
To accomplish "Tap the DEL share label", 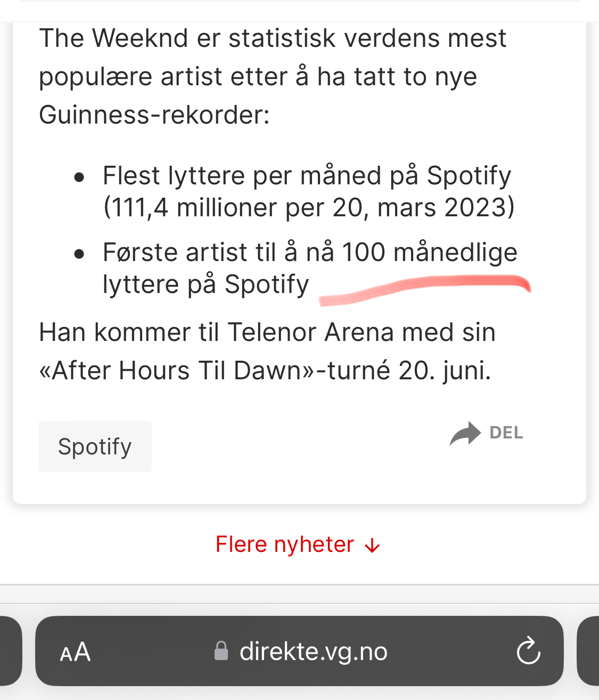I will [x=506, y=433].
